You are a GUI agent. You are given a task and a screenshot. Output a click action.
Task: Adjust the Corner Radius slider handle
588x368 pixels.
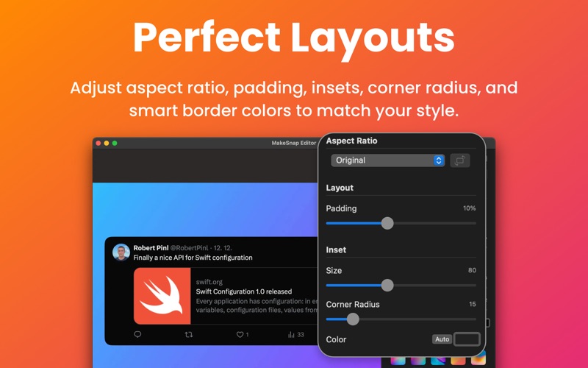pos(353,319)
